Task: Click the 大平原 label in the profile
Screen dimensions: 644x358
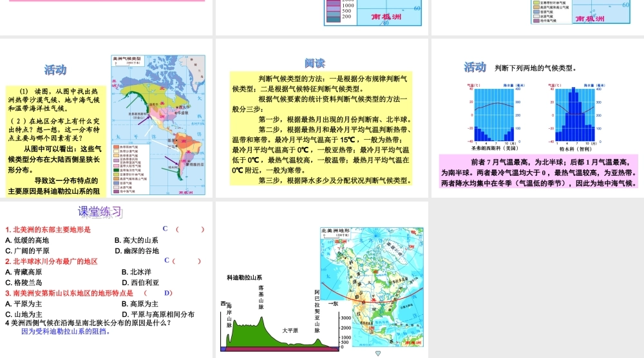Action: pyautogui.click(x=290, y=330)
